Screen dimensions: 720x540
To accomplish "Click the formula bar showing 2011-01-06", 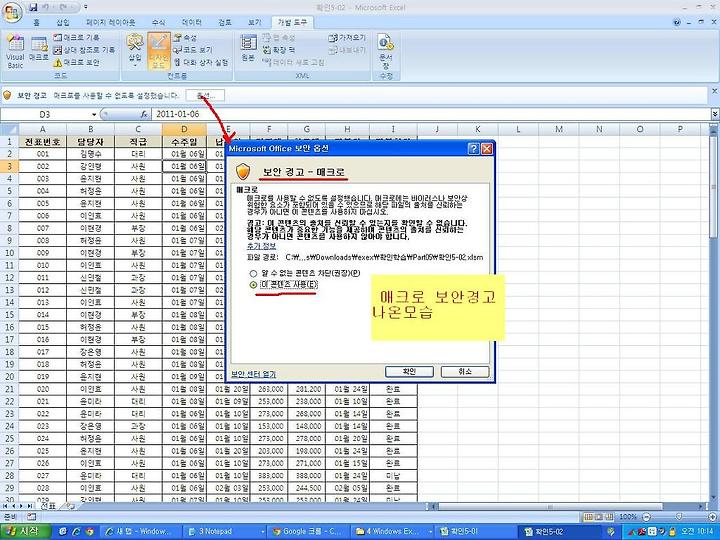I will pyautogui.click(x=431, y=114).
